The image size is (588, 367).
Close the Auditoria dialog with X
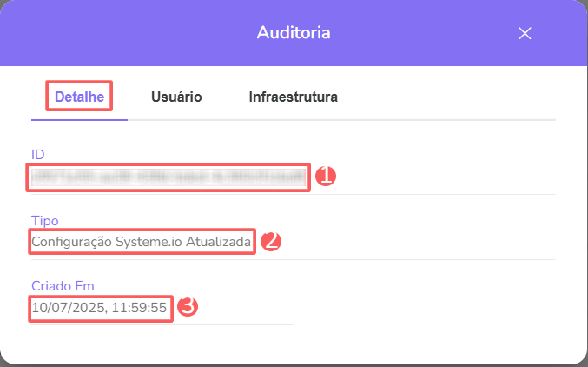(525, 33)
